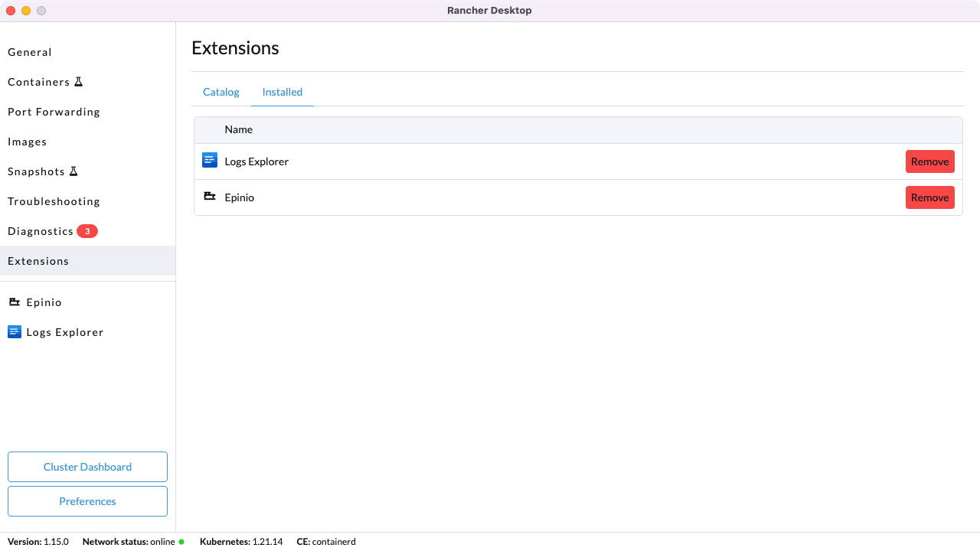Click the green online status dot
980x551 pixels.
[x=181, y=541]
